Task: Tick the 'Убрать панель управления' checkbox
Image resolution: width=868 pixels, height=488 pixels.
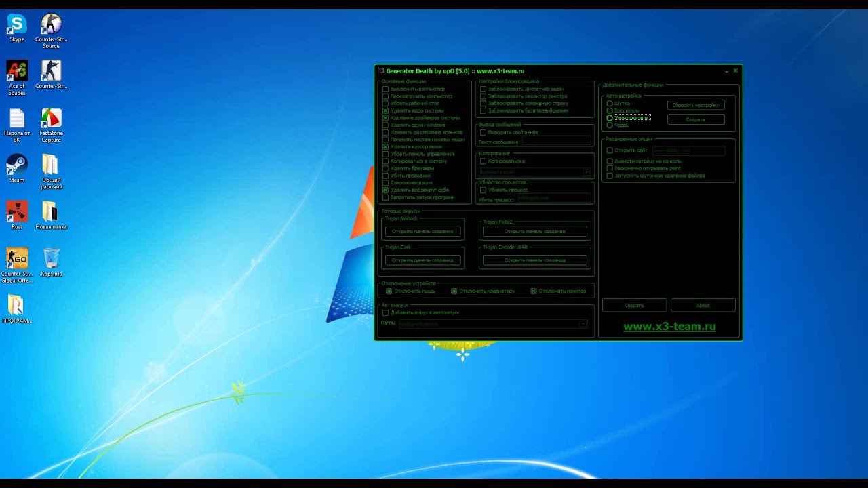Action: [x=386, y=154]
